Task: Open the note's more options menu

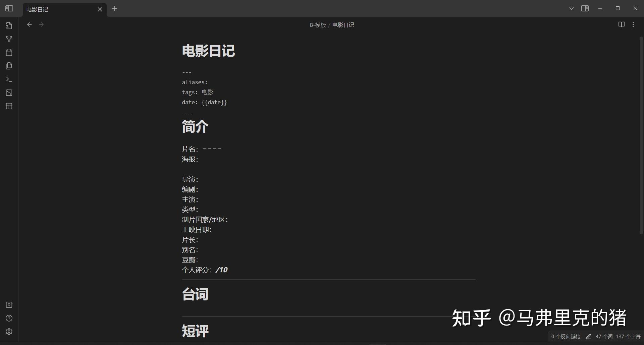Action: 634,24
